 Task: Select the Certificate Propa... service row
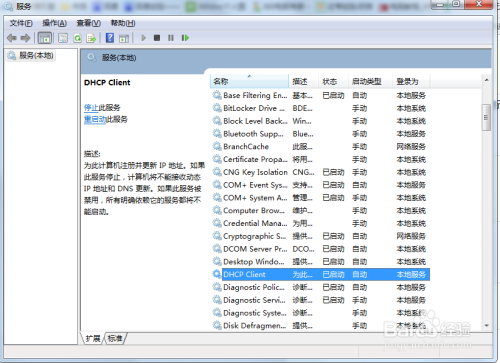321,159
